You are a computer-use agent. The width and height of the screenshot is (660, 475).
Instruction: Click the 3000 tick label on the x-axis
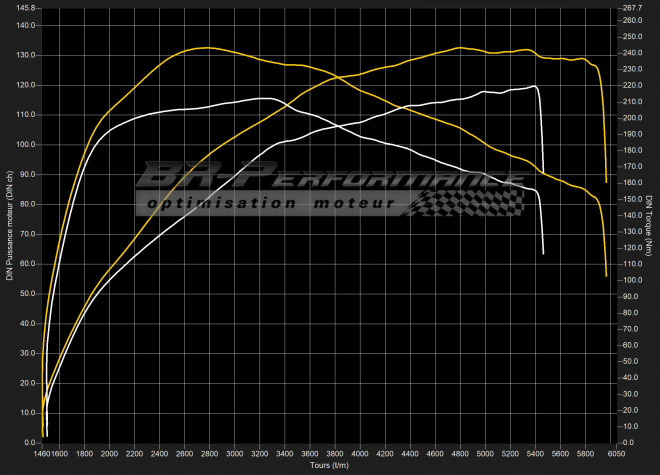tap(234, 454)
